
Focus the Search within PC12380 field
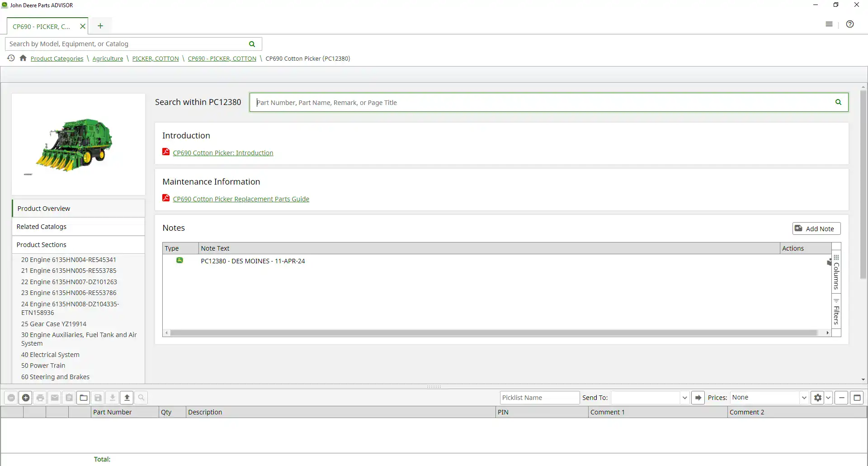click(542, 102)
